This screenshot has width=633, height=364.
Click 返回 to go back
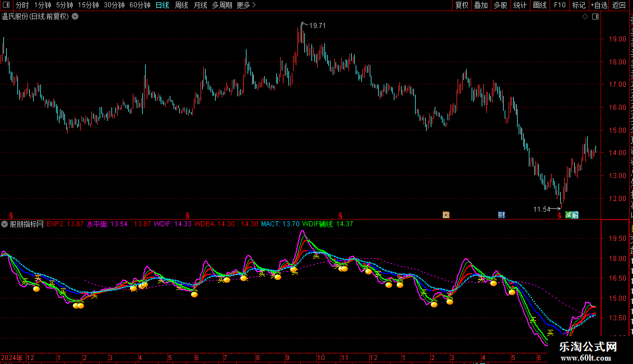[619, 5]
